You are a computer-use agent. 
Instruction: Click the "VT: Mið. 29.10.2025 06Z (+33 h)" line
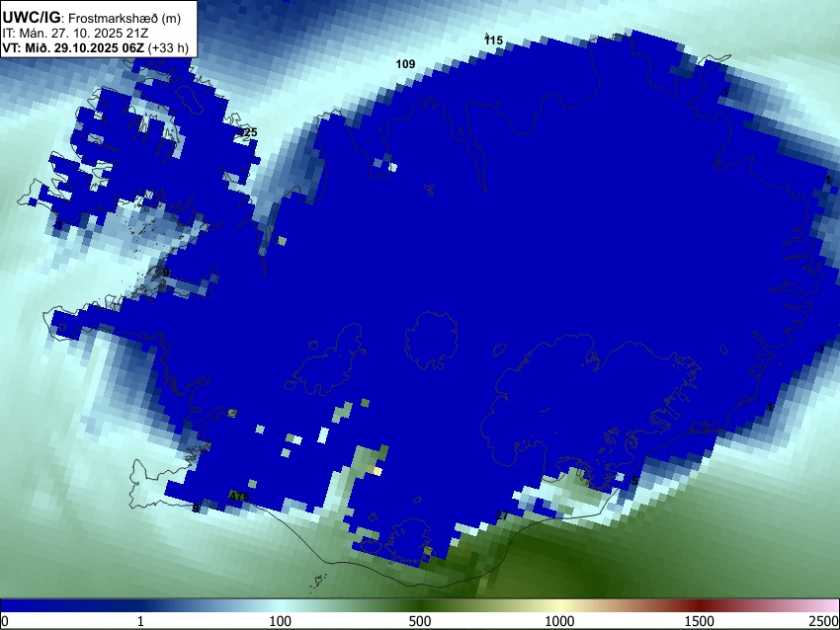tap(95, 47)
